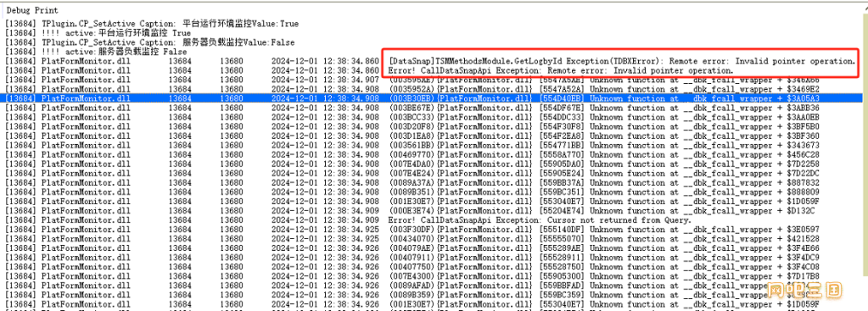
Task: Click the highlighted row with address "(003B30EB)"
Action: pyautogui.click(x=432, y=98)
